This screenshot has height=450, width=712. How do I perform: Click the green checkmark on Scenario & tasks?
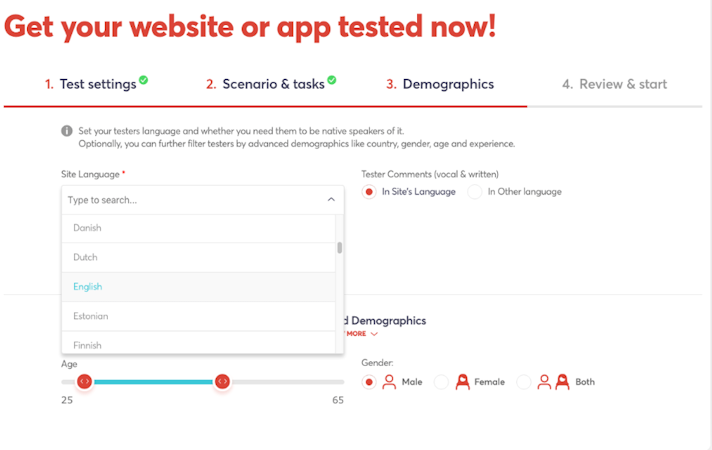pos(332,80)
